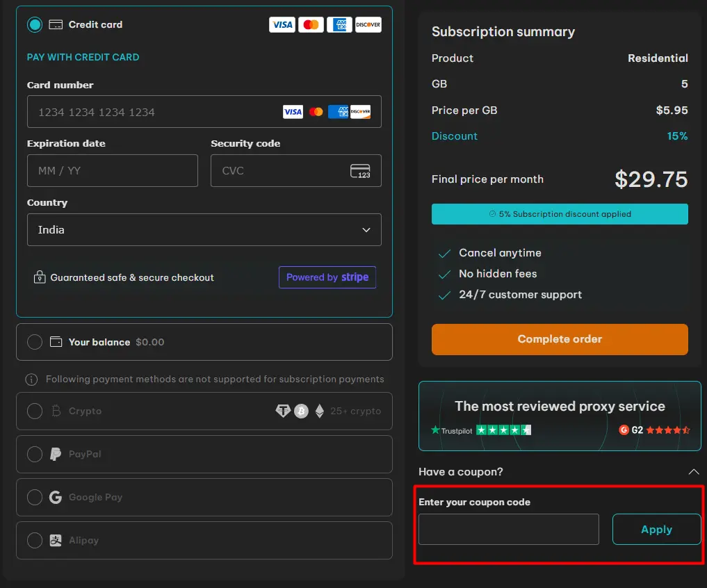
Task: Select the Credit card radio button
Action: (x=35, y=25)
